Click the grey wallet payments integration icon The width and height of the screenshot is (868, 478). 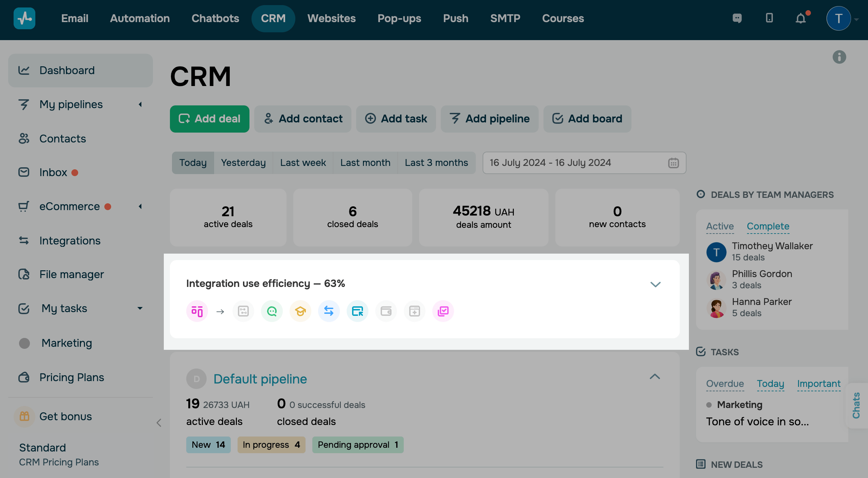pyautogui.click(x=386, y=311)
